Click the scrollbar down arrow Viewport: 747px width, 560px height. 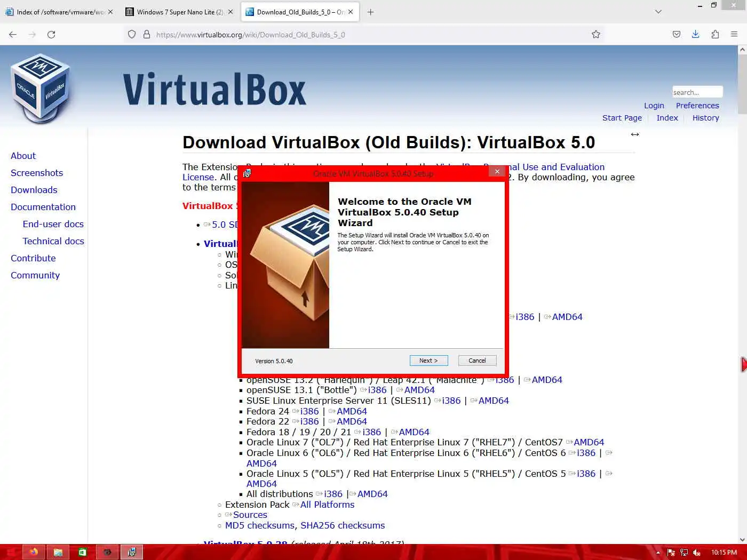tap(742, 539)
